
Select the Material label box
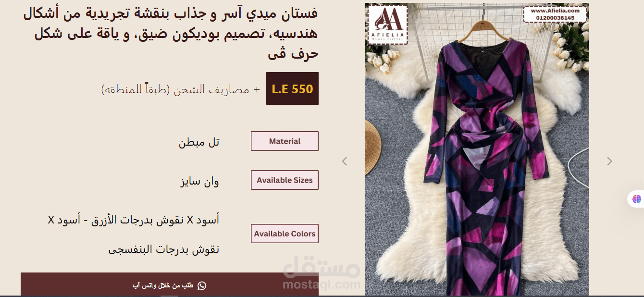tap(285, 141)
